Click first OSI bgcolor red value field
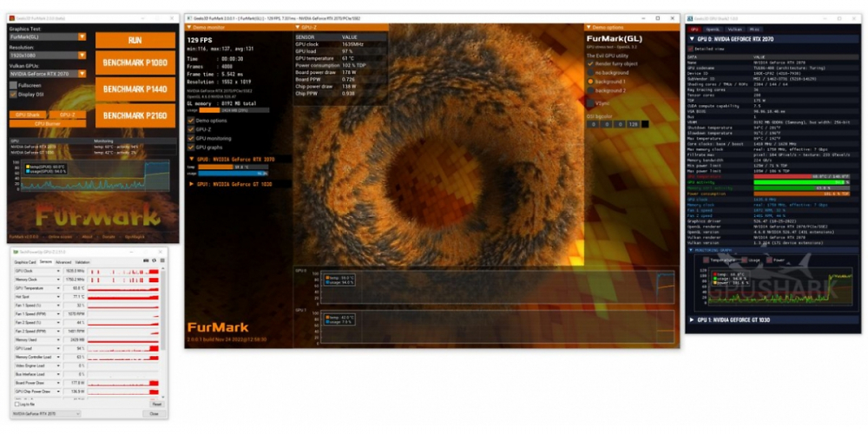 (594, 124)
